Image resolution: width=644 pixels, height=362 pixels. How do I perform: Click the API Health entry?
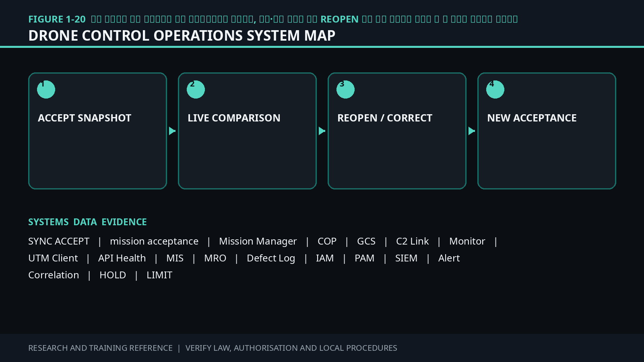(x=122, y=258)
